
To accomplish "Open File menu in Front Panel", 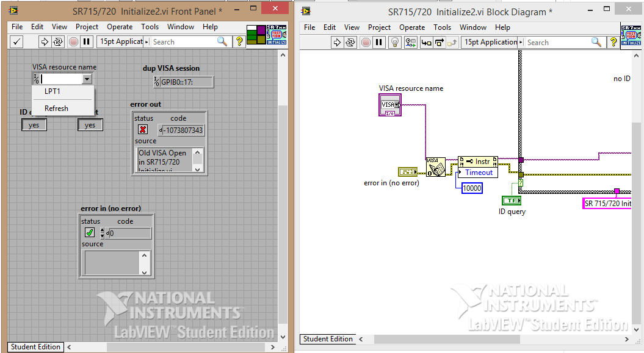I will click(x=17, y=27).
